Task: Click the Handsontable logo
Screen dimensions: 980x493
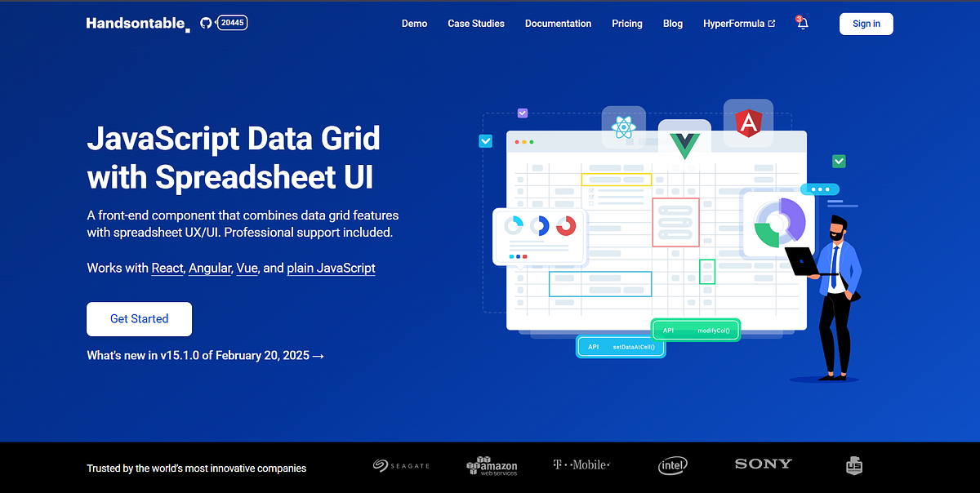Action: coord(135,23)
